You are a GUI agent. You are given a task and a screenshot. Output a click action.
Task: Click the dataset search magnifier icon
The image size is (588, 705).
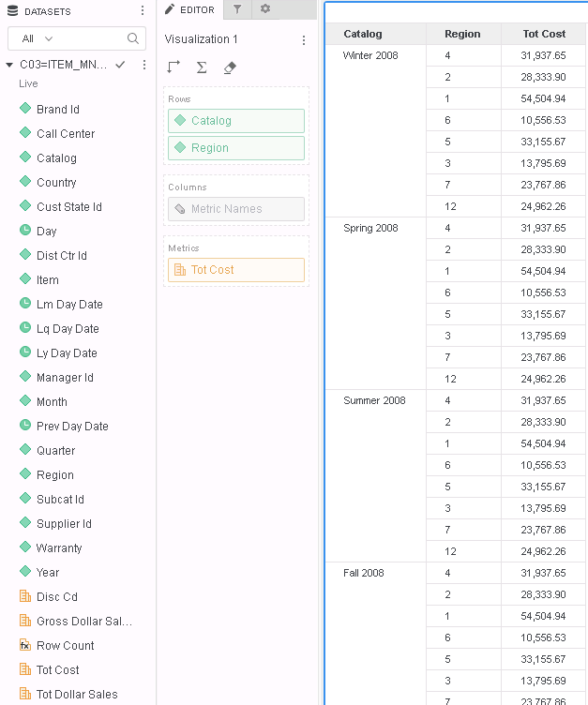pos(133,38)
